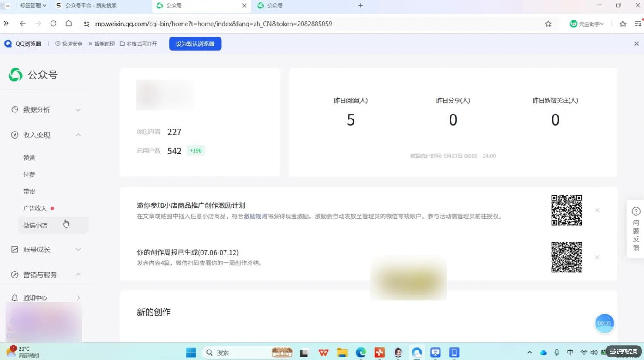Open 广告收入 in the sidebar

pos(35,209)
